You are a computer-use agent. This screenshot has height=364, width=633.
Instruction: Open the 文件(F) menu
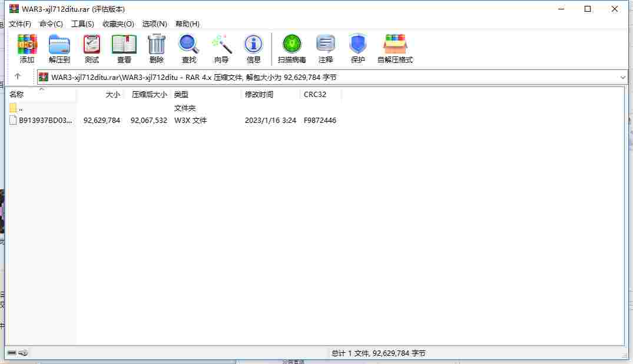point(20,24)
